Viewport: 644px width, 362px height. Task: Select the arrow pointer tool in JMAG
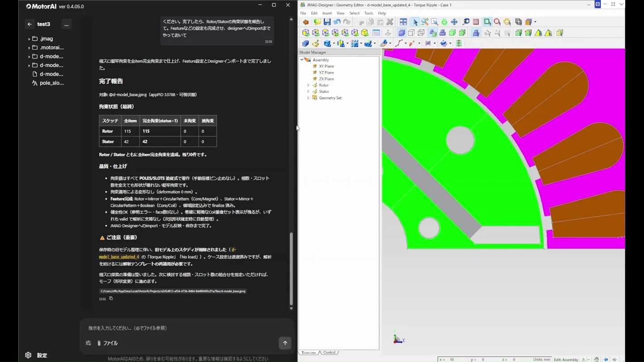(415, 22)
